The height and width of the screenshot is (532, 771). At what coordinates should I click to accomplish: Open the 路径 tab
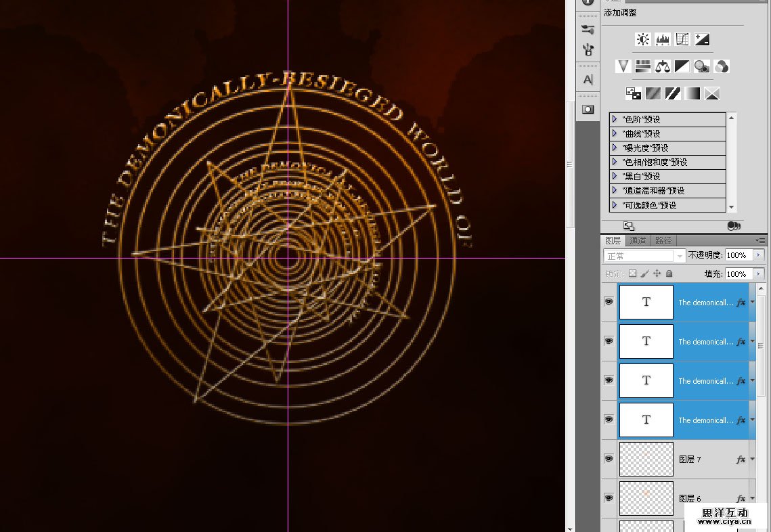click(x=663, y=241)
